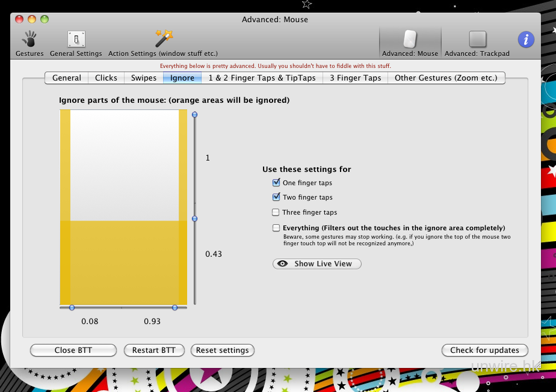Select the Advanced: Trackpad icon
The height and width of the screenshot is (392, 556).
click(477, 40)
